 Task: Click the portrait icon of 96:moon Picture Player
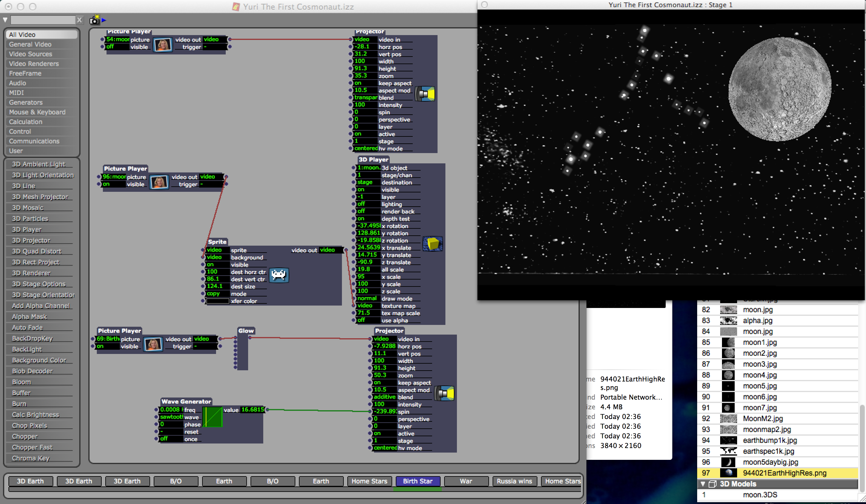coord(159,182)
